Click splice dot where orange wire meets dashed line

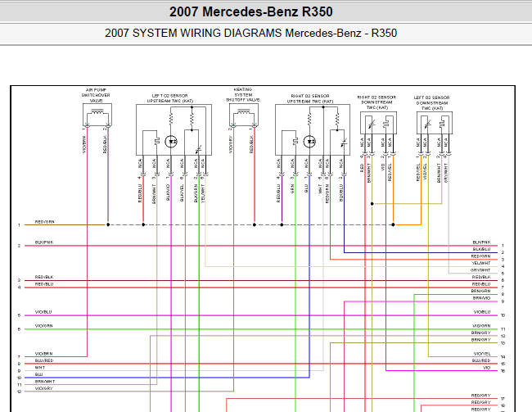(393, 225)
